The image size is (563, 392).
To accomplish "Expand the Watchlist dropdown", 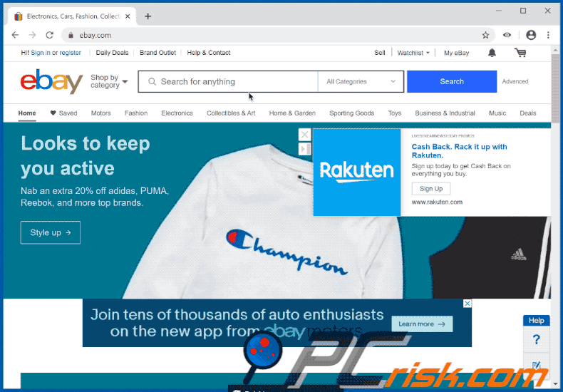I will 413,53.
